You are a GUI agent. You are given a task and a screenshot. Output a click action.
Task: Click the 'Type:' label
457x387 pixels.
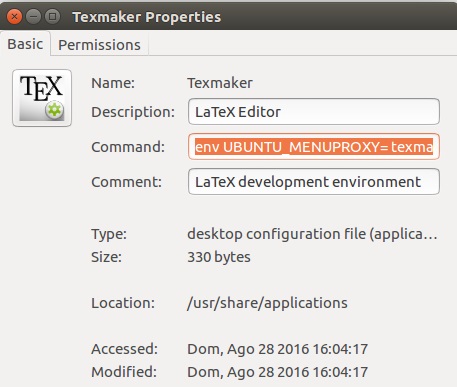point(109,234)
